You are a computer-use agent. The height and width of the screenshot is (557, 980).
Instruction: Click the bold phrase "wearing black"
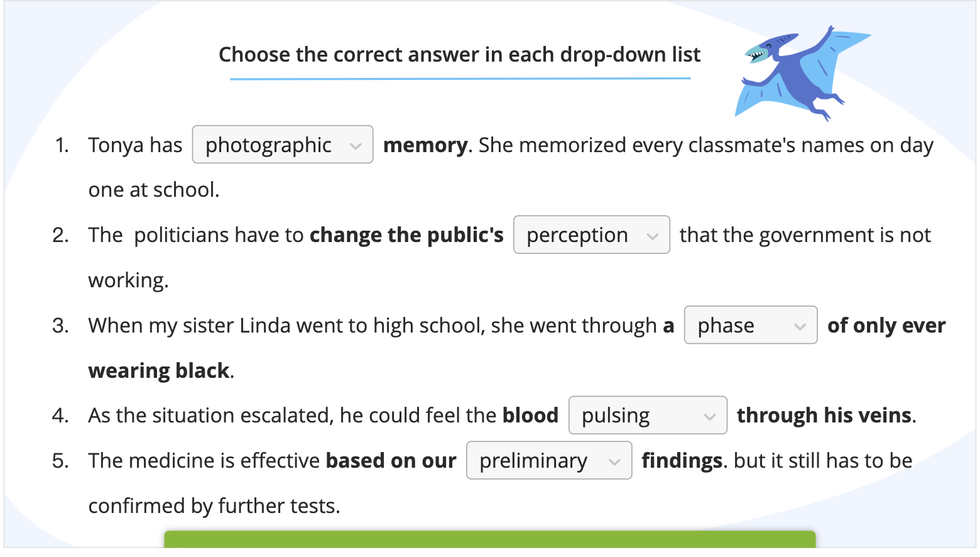(159, 371)
